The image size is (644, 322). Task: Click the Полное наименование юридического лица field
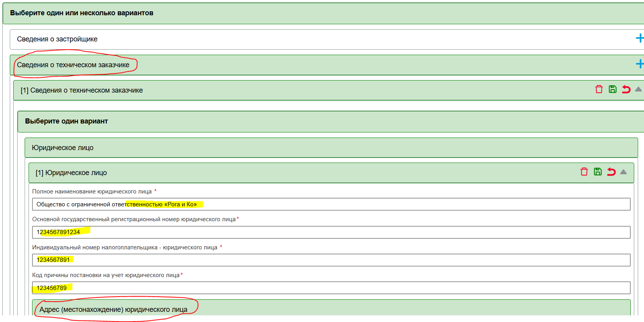pos(331,204)
